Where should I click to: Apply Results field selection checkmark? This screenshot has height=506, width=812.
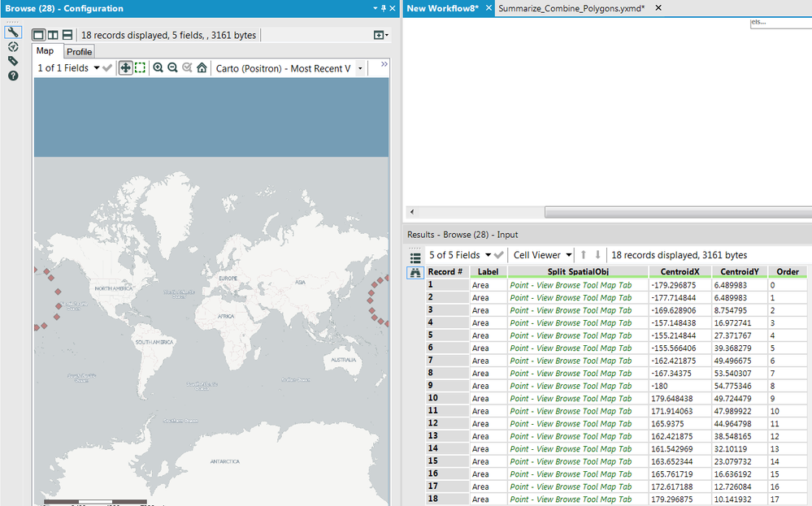tap(499, 255)
